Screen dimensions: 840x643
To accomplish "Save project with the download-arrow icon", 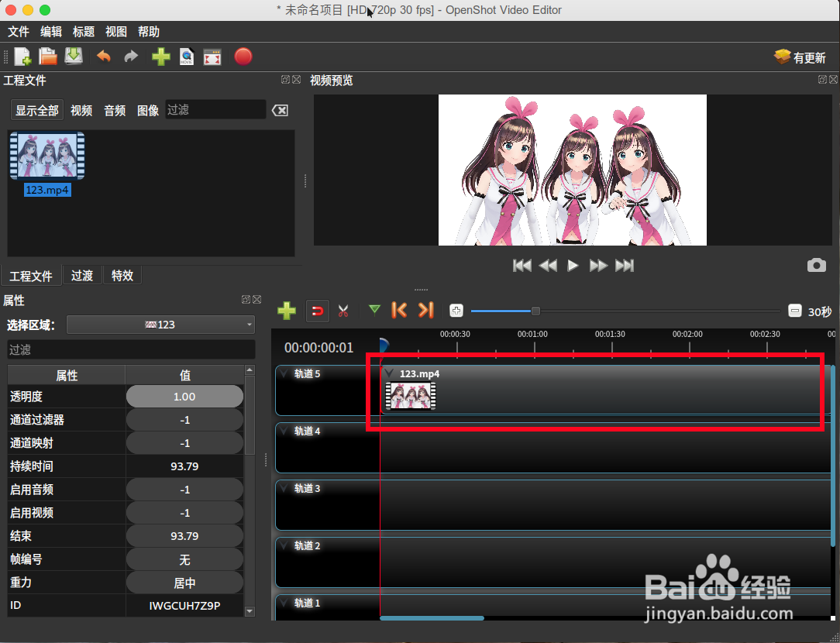I will tap(74, 56).
